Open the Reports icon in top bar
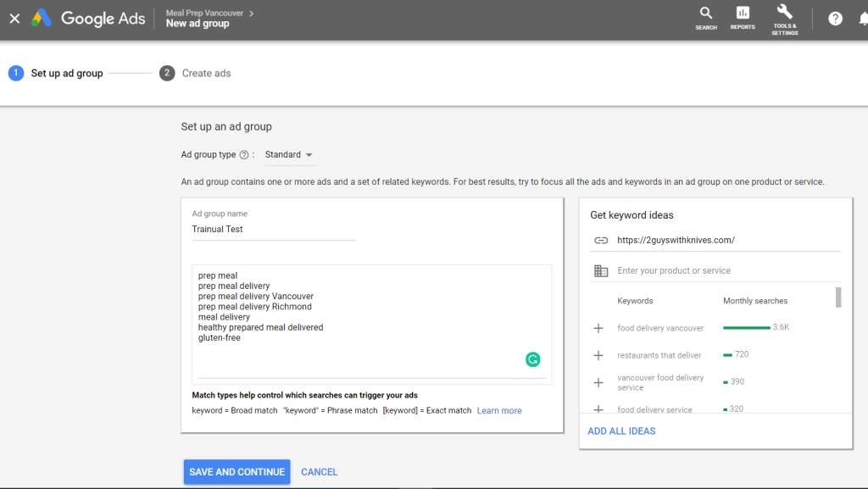 [743, 14]
